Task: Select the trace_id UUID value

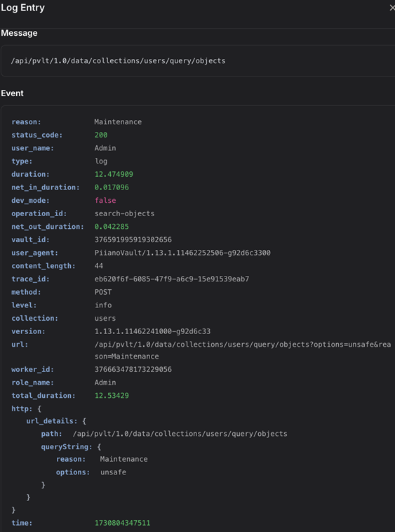Action: (x=172, y=279)
